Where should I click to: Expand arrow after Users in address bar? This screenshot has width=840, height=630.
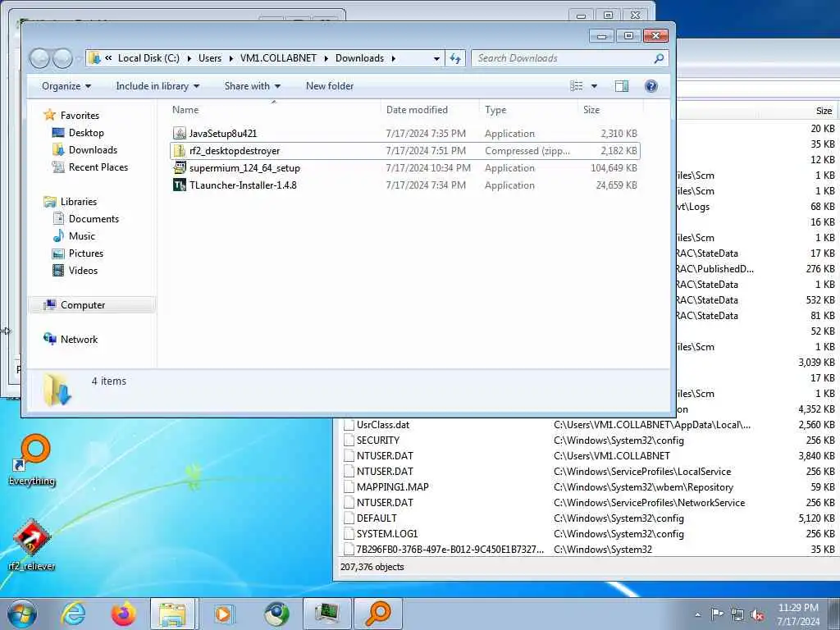(231, 58)
